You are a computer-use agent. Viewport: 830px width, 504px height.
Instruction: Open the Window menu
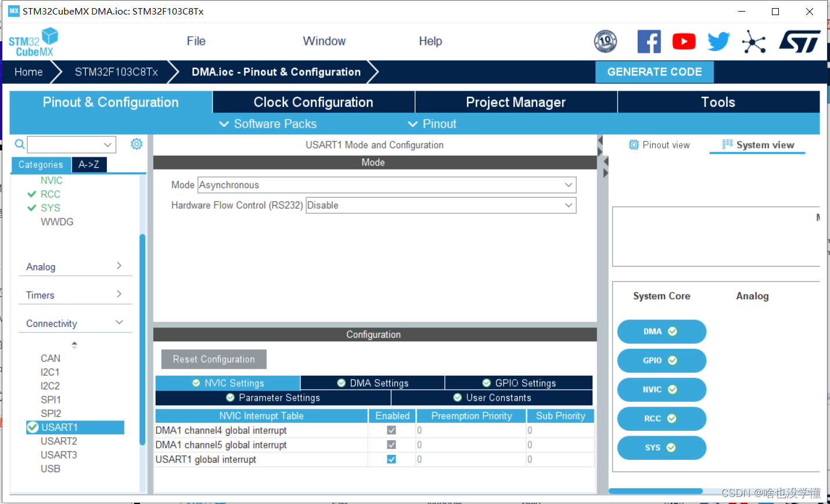324,41
